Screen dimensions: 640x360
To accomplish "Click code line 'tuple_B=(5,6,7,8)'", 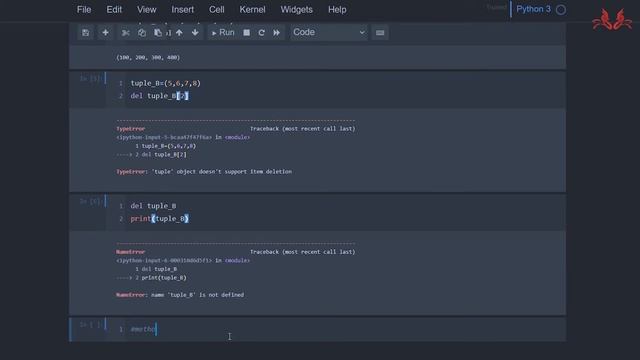I will coord(165,83).
